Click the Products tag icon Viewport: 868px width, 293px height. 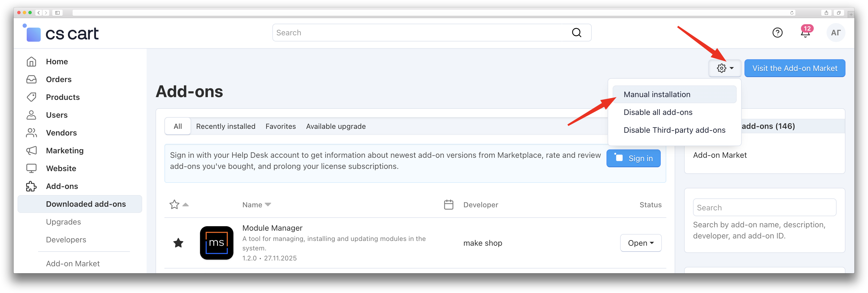point(31,97)
